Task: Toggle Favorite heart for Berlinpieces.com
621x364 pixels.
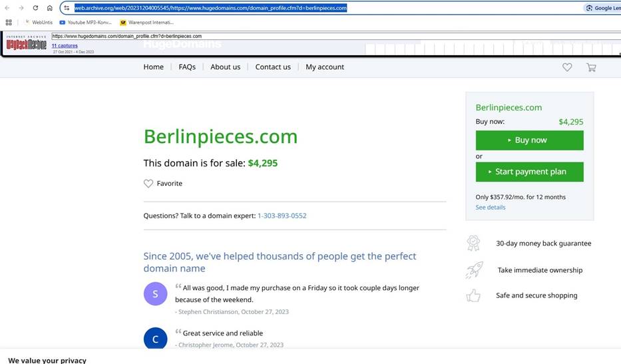Action: tap(148, 184)
